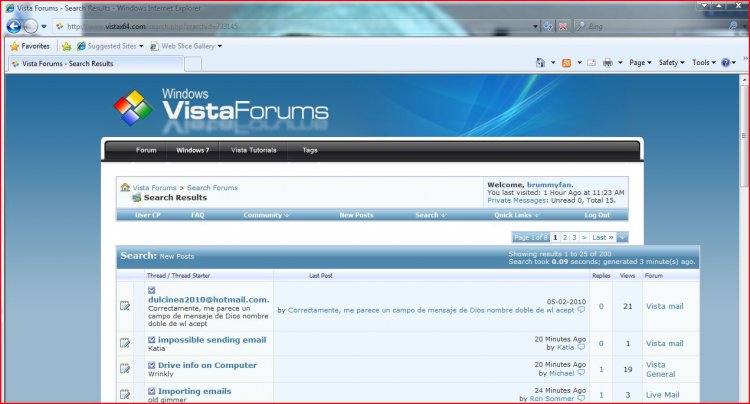
Task: Go to results page 3
Action: tap(574, 237)
